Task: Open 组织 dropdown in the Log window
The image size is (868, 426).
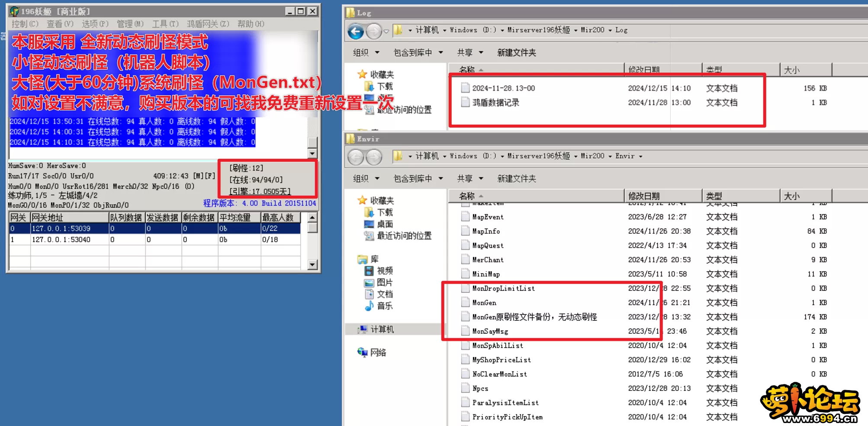Action: point(366,52)
